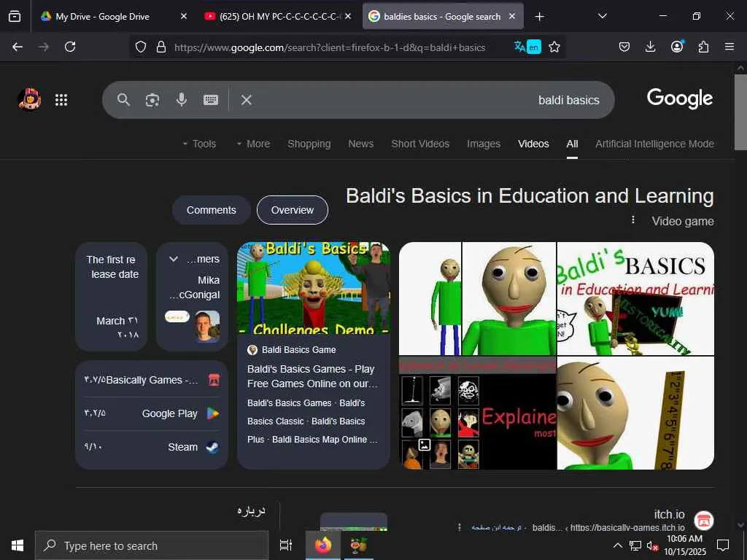Open the Steam rating row
This screenshot has width=747, height=560.
[152, 447]
